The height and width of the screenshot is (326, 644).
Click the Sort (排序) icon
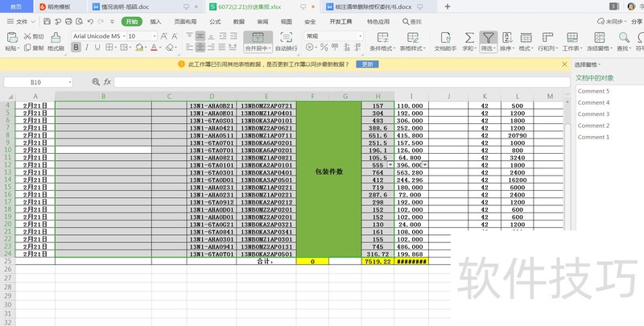[507, 37]
